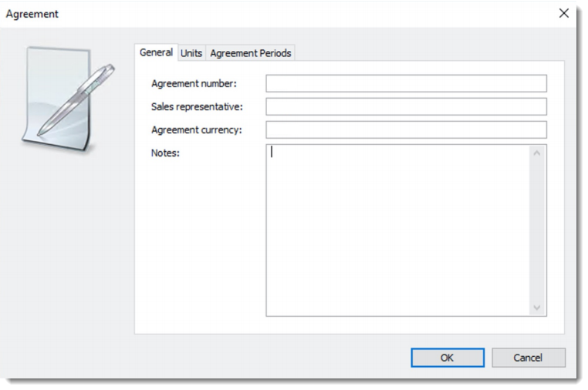
Task: Dismiss dialog with the Cancel button
Action: (x=529, y=358)
